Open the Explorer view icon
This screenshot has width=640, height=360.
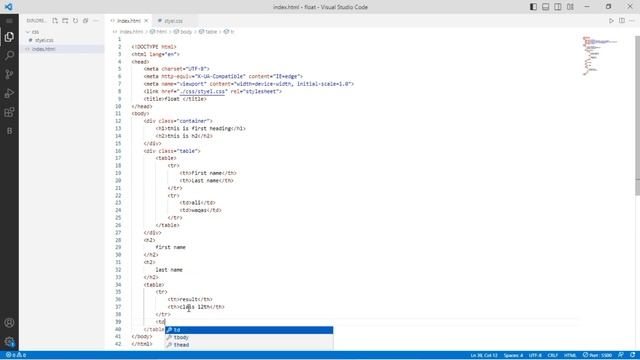tap(9, 37)
